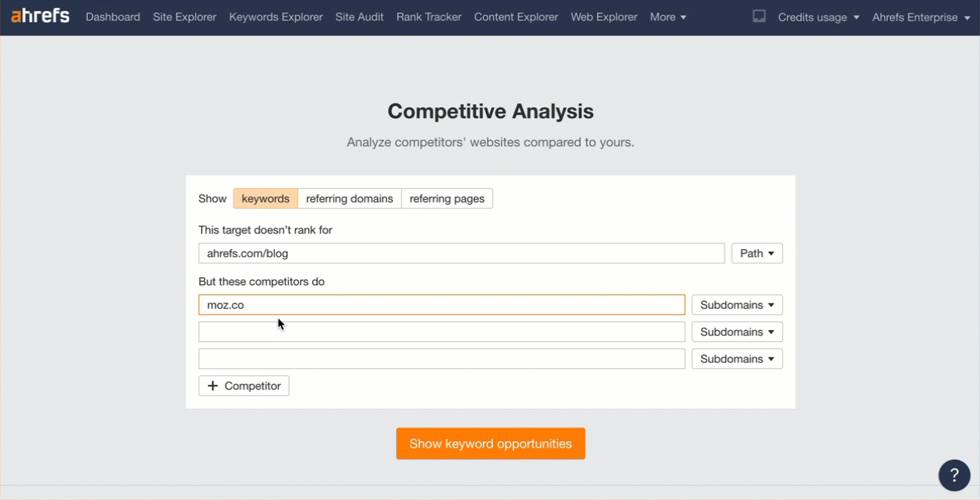980x500 pixels.
Task: Select the keywords tab
Action: 265,198
